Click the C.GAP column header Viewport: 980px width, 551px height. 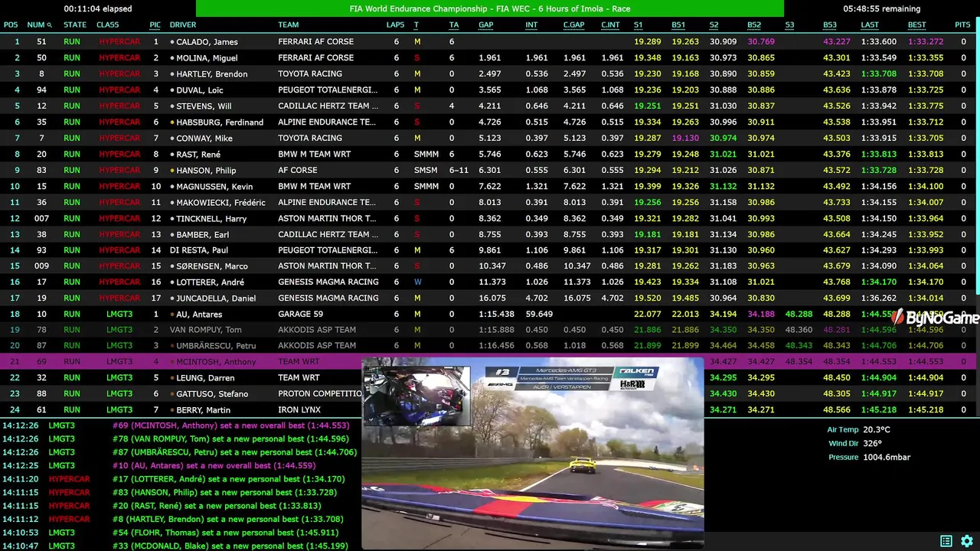pyautogui.click(x=574, y=25)
